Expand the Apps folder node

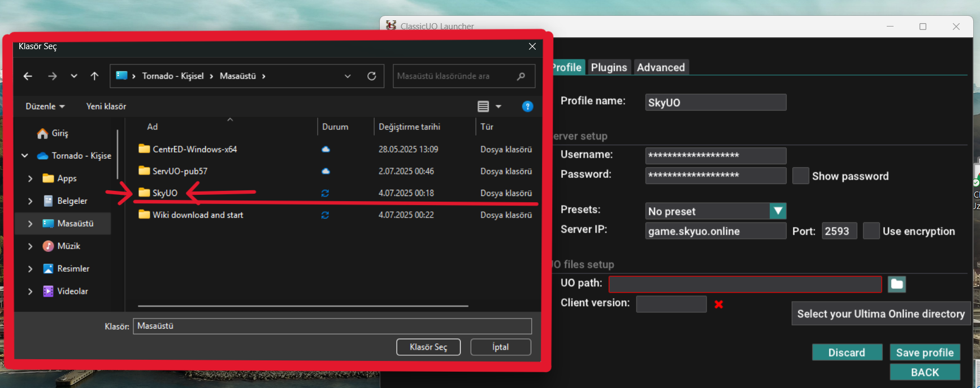[31, 178]
